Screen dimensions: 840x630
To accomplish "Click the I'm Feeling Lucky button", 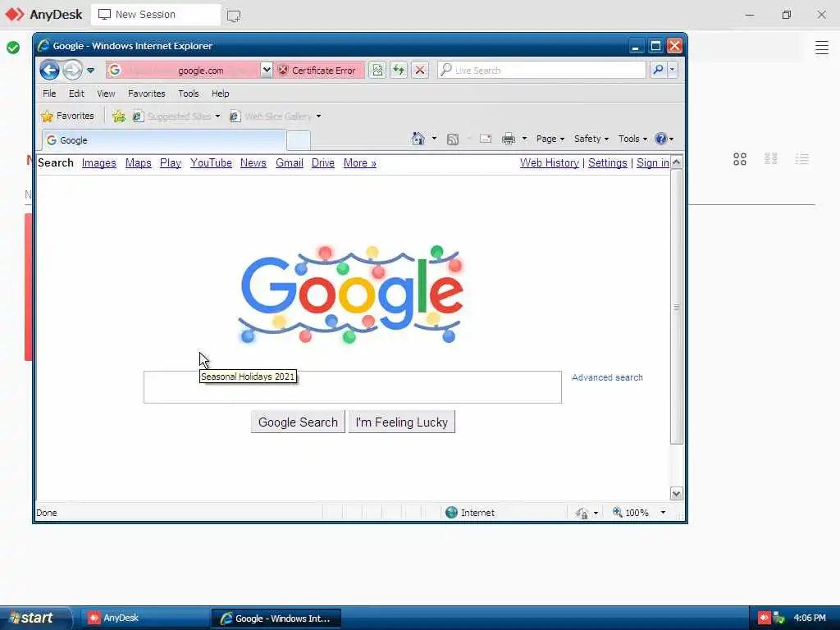I will tap(402, 422).
